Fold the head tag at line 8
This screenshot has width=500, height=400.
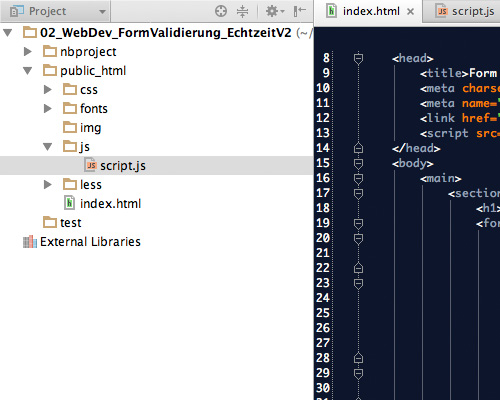point(358,59)
